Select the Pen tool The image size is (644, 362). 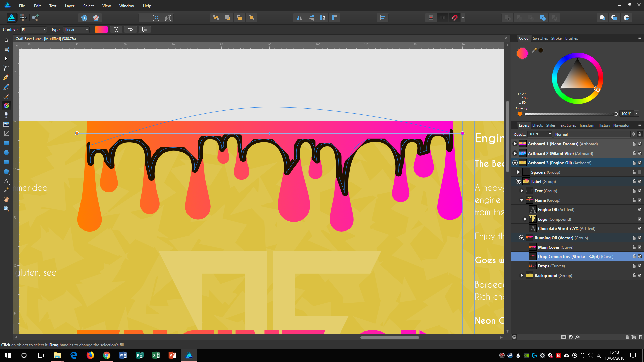coord(6,77)
